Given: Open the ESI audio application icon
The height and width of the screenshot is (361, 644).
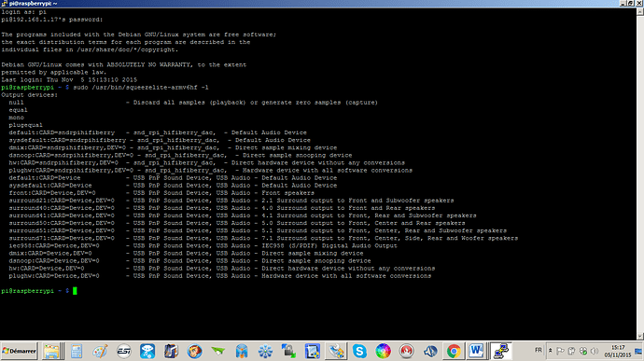Looking at the screenshot, I should coord(123,351).
